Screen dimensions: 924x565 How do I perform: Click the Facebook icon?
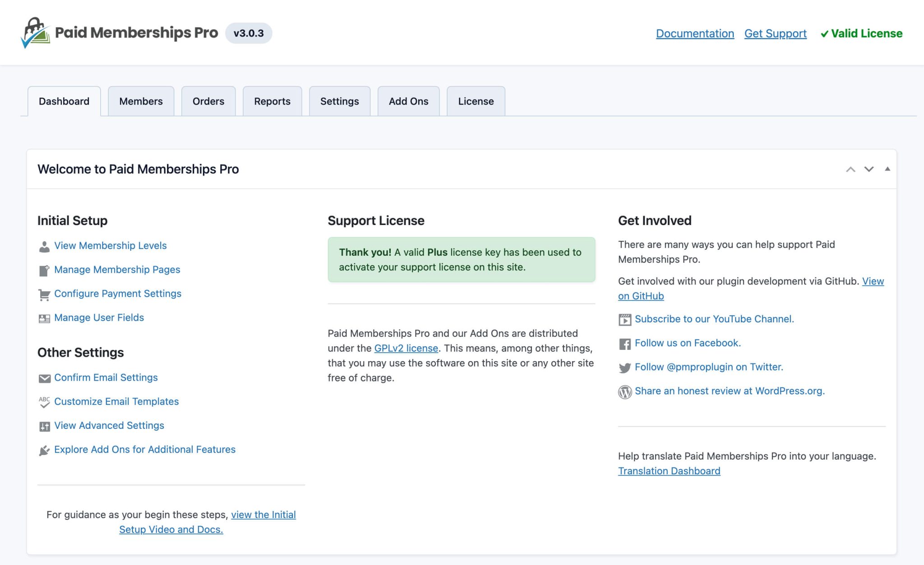pos(625,344)
